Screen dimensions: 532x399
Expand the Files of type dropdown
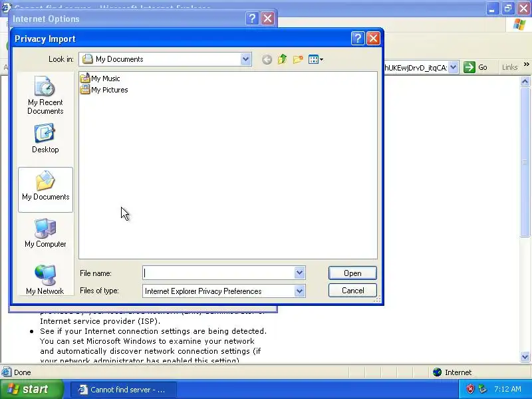[x=299, y=291]
